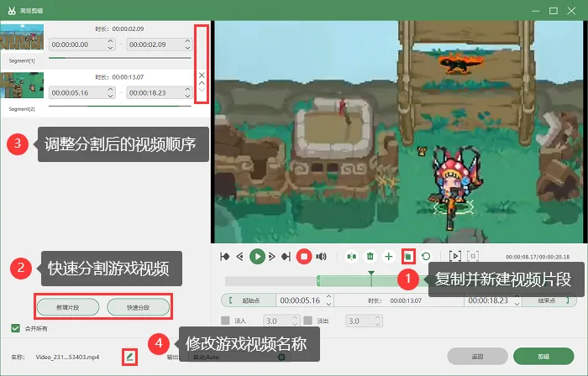Increase Segment[1] end time 00:00:02.09
The image size is (588, 376).
[187, 41]
